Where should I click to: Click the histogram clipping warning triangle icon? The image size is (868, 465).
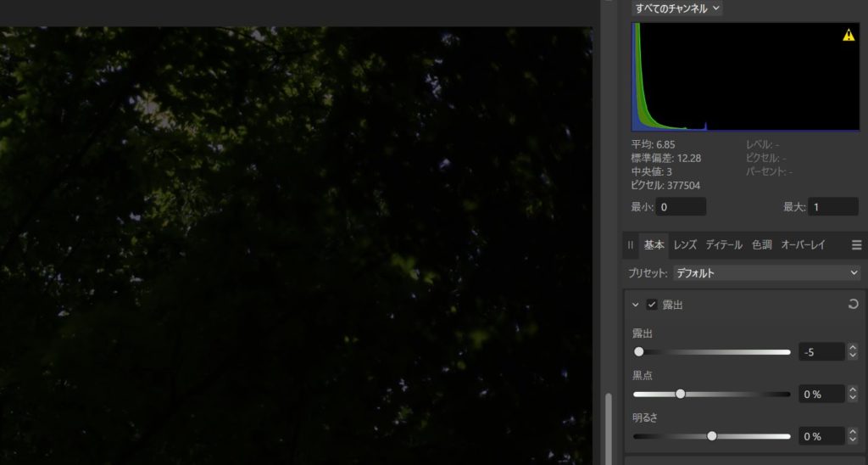click(848, 36)
